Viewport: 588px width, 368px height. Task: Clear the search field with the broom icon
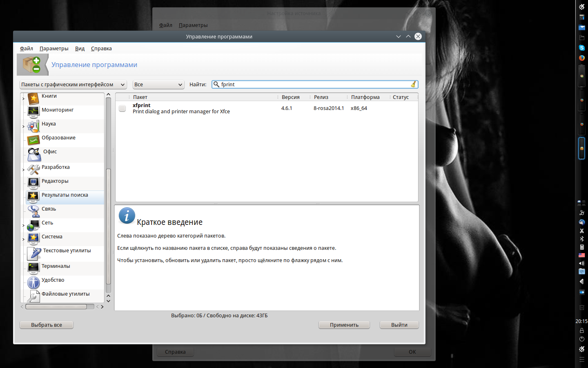[413, 84]
